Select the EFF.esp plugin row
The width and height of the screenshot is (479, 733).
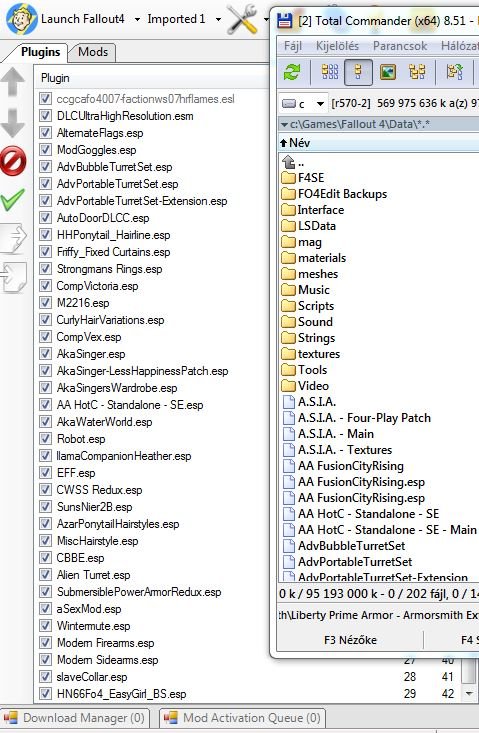click(76, 473)
